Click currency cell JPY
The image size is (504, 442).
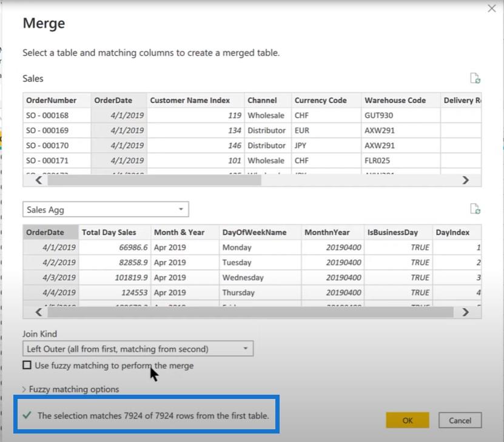pos(326,146)
